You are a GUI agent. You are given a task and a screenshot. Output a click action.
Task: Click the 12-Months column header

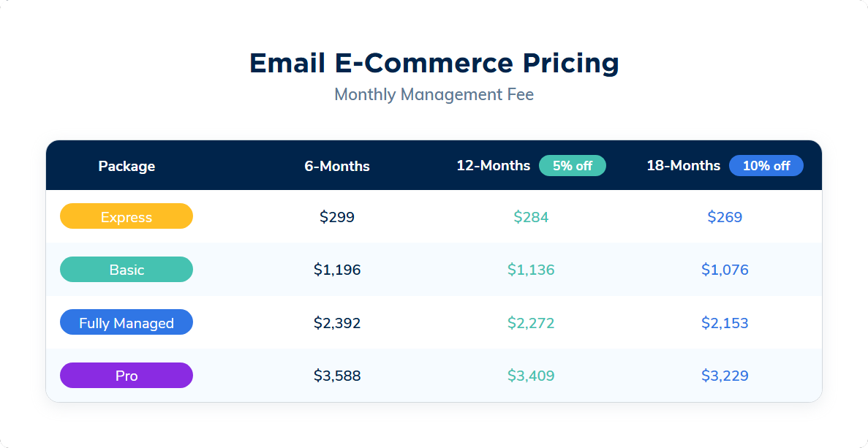tap(494, 166)
